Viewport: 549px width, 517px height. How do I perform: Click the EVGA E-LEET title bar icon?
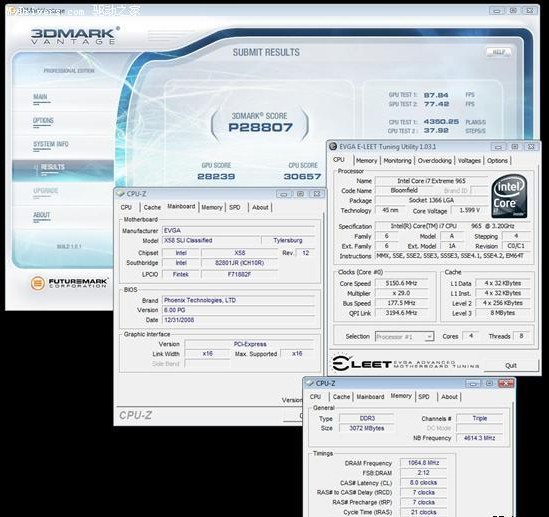[x=333, y=146]
